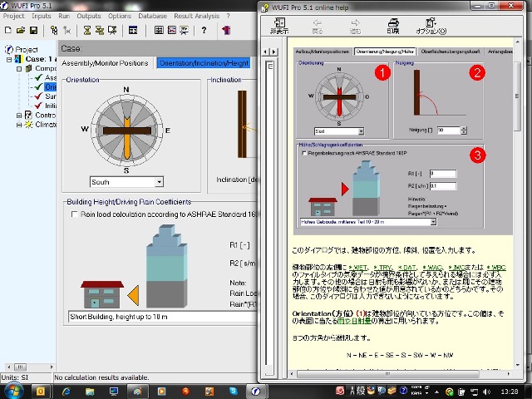
Task: Click the Windows Start button
Action: 14,390
